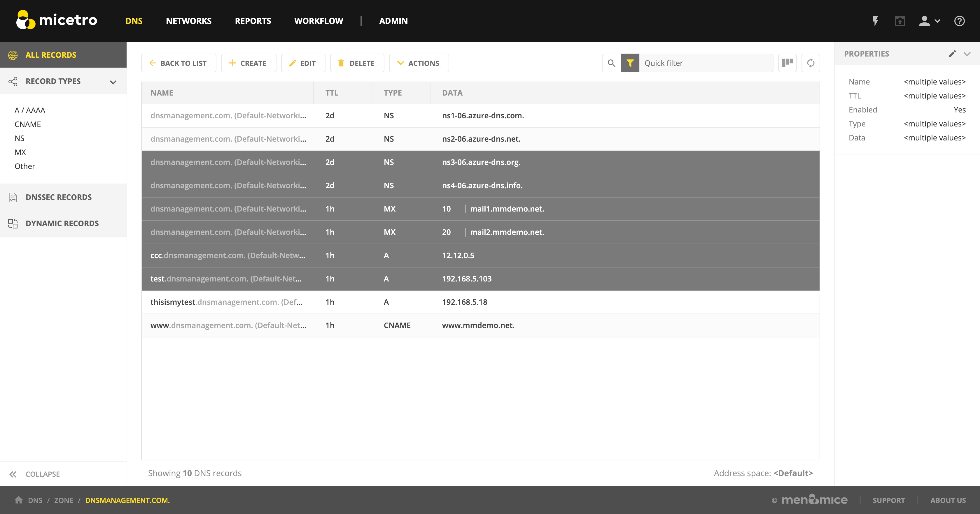The width and height of the screenshot is (980, 514).
Task: Select the ccc.dnsmanagement.com. A record
Action: click(x=480, y=256)
